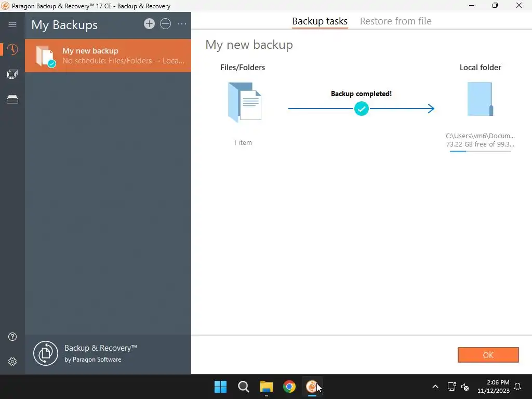Open File Explorer from taskbar
Viewport: 532px width, 399px height.
click(267, 387)
